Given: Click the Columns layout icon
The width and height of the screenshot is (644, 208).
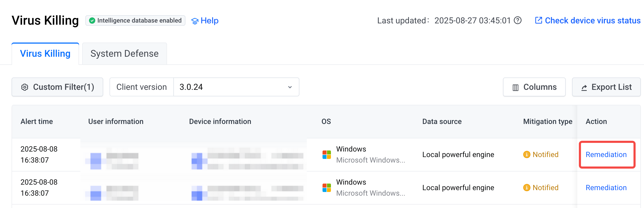Looking at the screenshot, I should click(516, 87).
